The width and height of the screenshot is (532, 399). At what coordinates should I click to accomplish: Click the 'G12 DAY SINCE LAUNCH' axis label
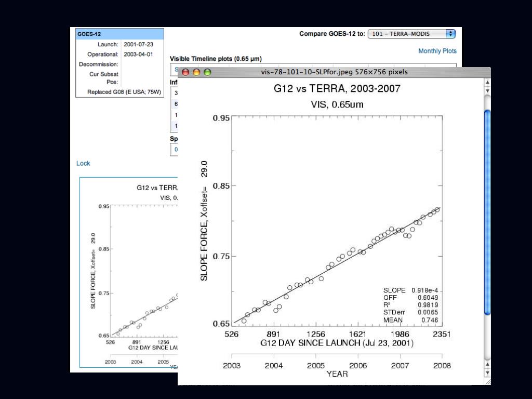337,343
